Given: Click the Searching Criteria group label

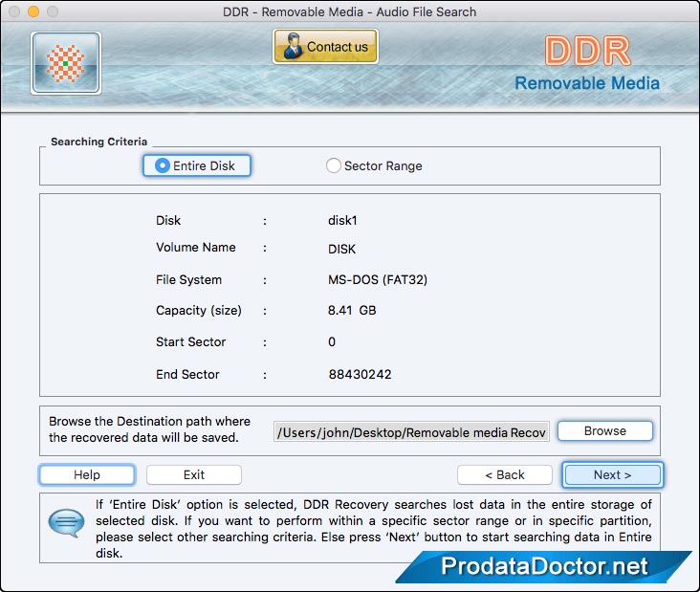Looking at the screenshot, I should (x=98, y=142).
